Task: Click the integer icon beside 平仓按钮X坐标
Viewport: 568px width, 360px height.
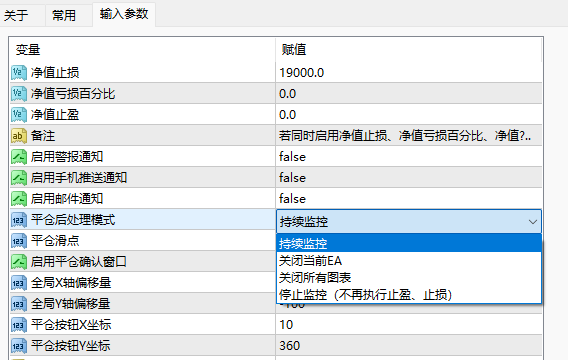Action: [x=18, y=325]
